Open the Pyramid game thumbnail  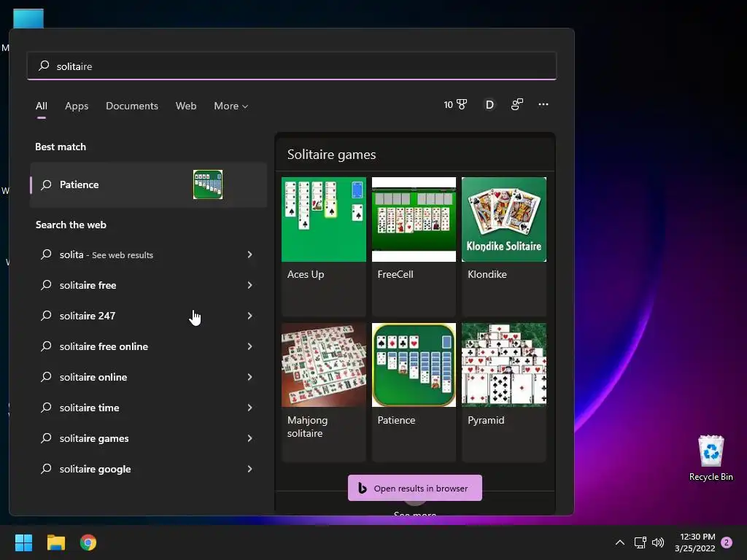(x=504, y=365)
